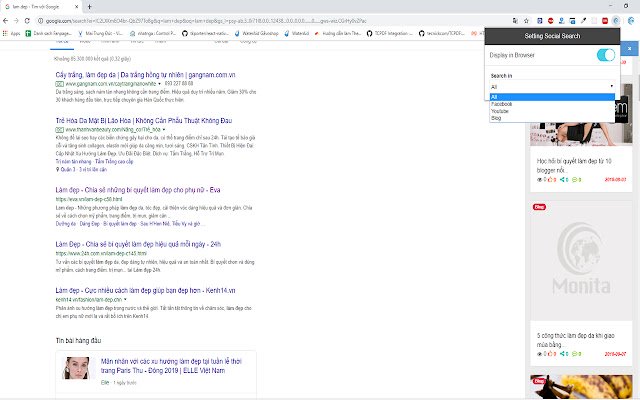Click the red square extension icon left of Social Search

[605, 20]
